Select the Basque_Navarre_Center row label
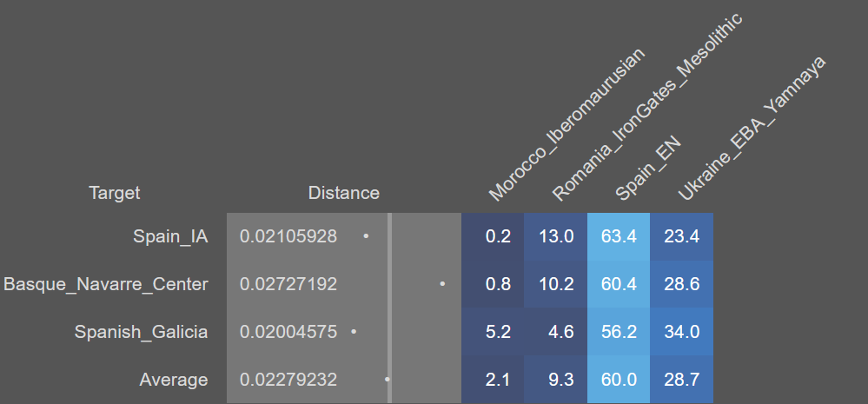Image resolution: width=868 pixels, height=404 pixels. [106, 284]
